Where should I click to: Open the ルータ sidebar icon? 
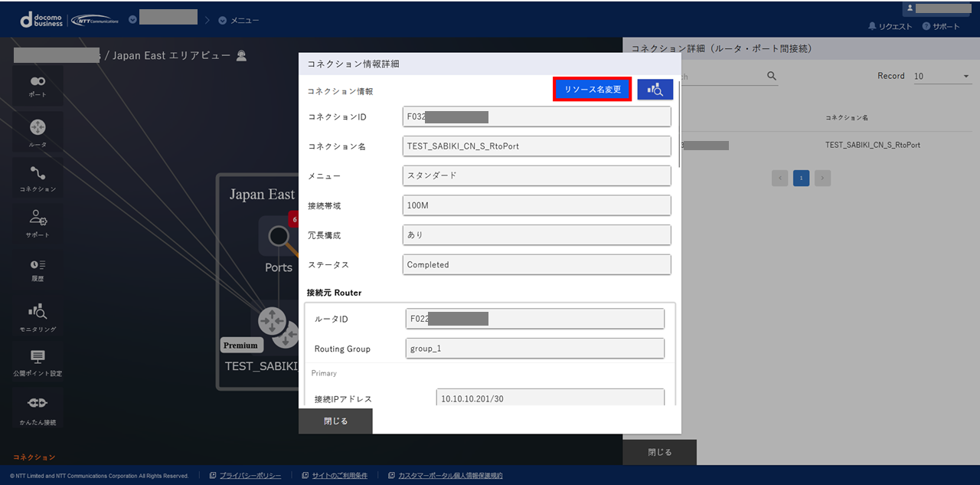(x=38, y=133)
